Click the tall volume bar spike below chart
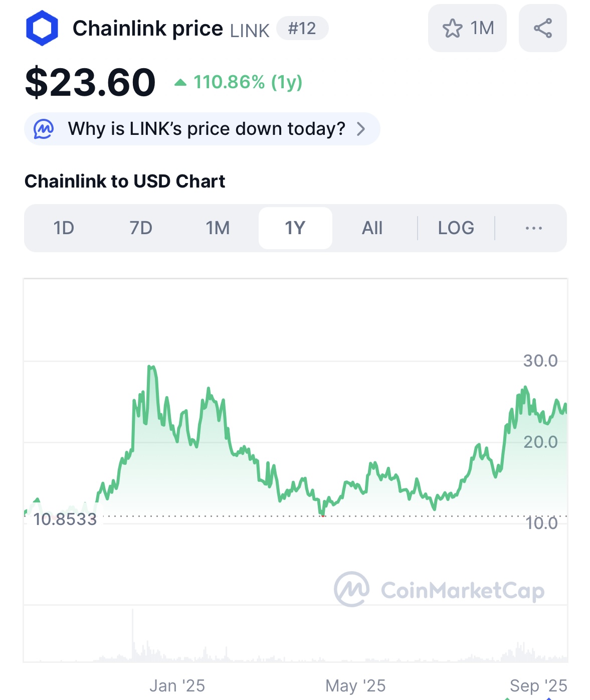Screen dimensions: 590x700 (133, 634)
